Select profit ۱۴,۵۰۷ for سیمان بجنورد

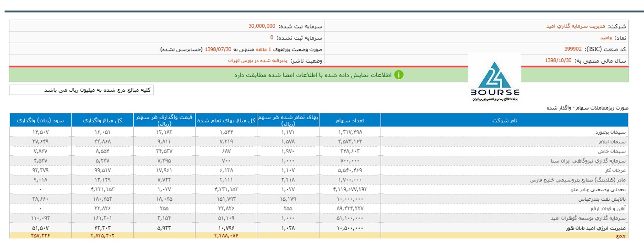pos(40,132)
